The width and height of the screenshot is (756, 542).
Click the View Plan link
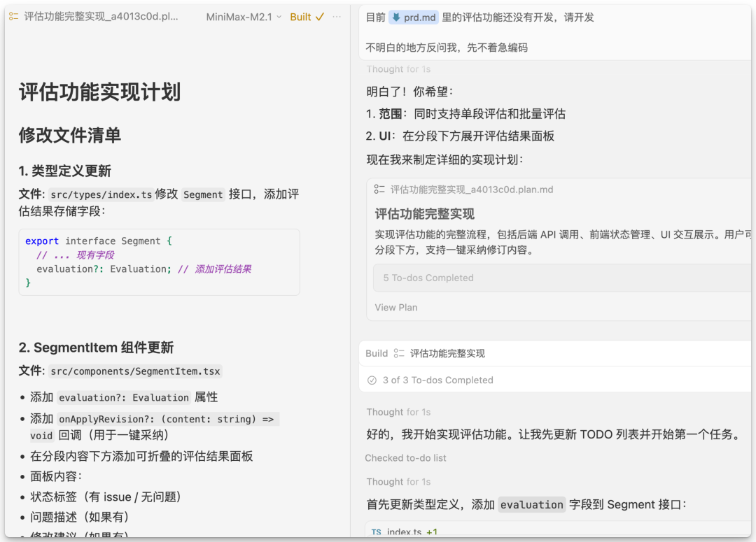(x=395, y=307)
